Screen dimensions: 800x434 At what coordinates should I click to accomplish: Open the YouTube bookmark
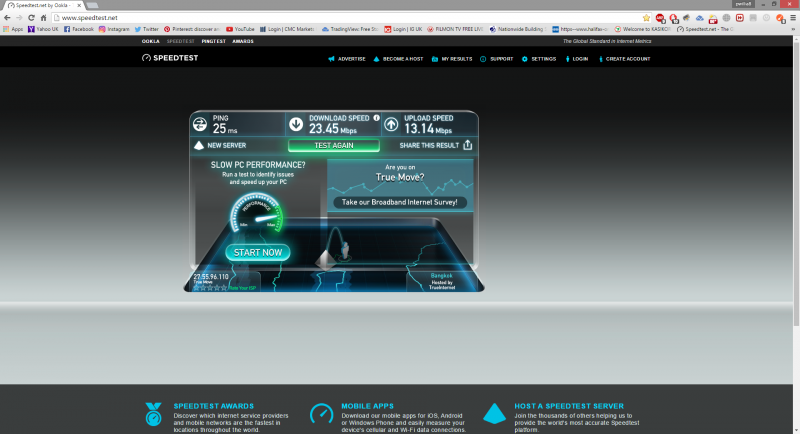240,29
